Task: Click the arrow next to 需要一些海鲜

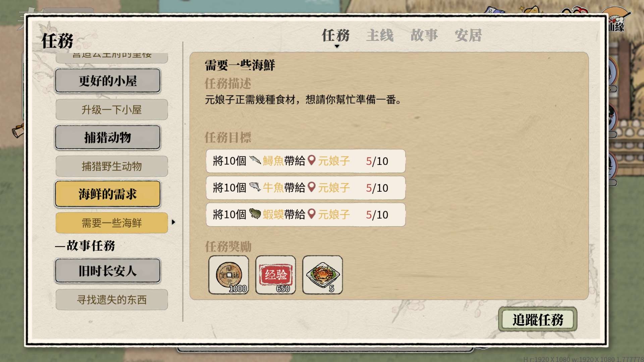Action: 173,222
